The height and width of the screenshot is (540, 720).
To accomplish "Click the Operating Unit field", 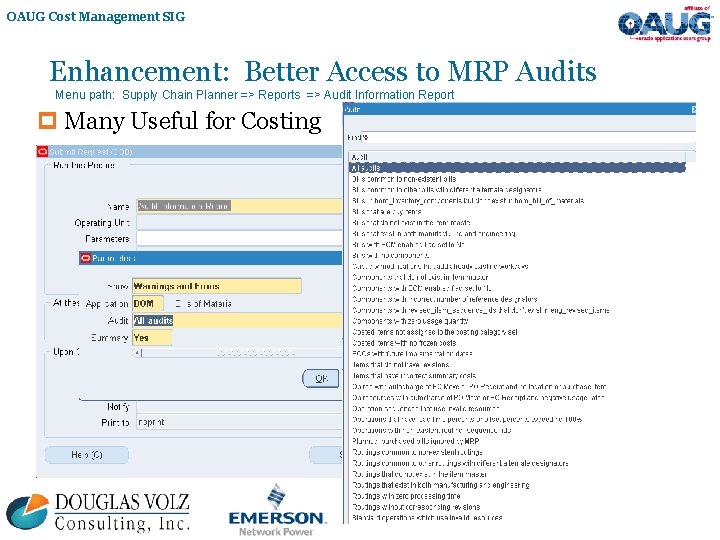I will pos(239,223).
